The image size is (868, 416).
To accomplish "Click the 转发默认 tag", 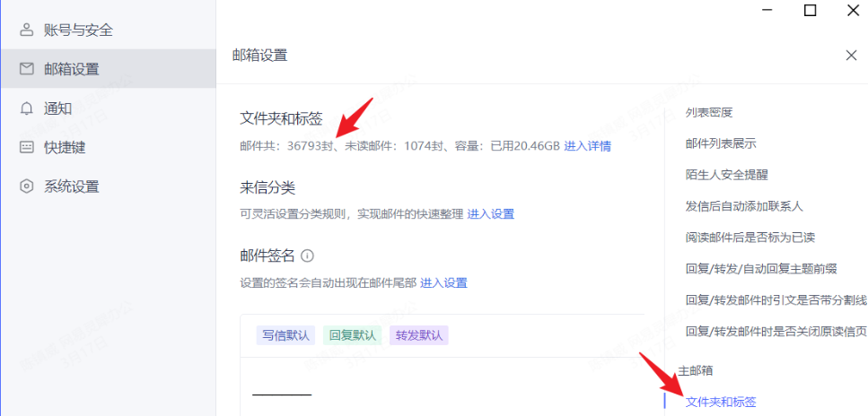I will (x=419, y=335).
